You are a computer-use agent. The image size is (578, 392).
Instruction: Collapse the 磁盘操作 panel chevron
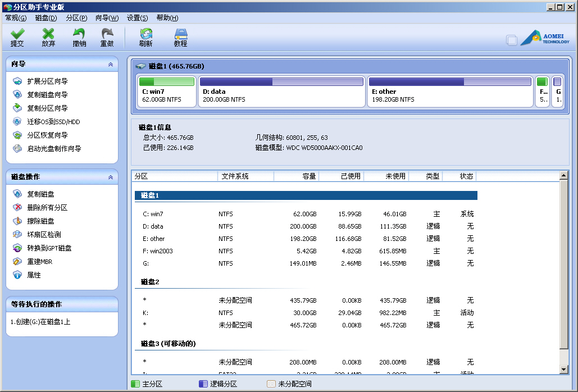110,177
